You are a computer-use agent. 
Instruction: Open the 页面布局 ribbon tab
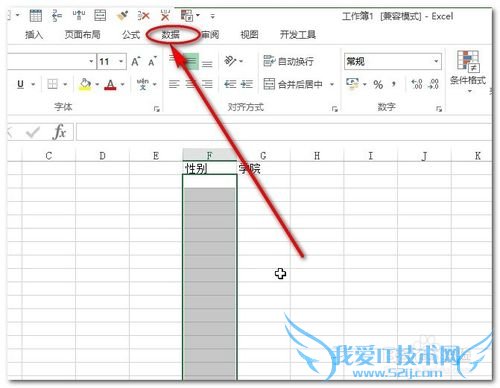click(82, 35)
